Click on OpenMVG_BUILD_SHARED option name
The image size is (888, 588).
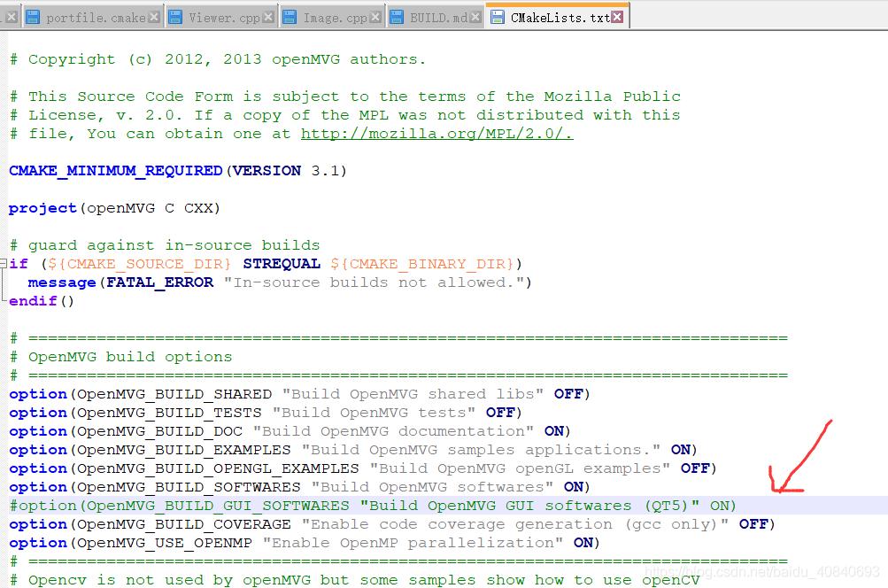[x=174, y=394]
